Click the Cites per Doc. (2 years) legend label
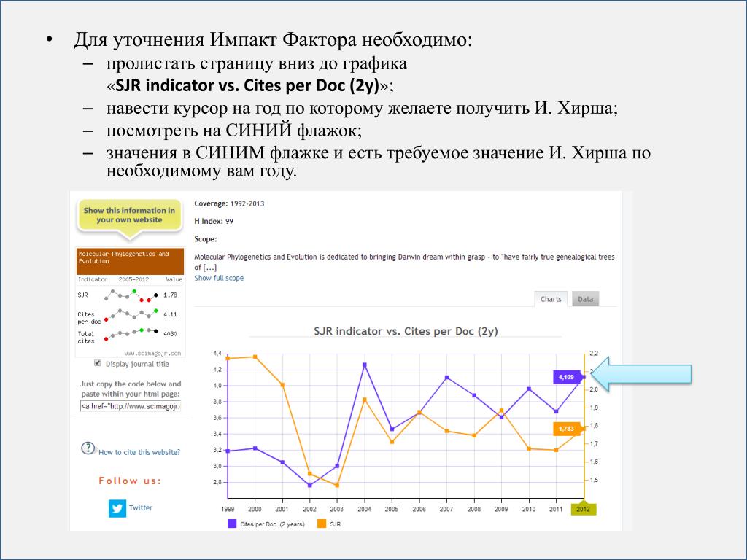 [x=272, y=524]
